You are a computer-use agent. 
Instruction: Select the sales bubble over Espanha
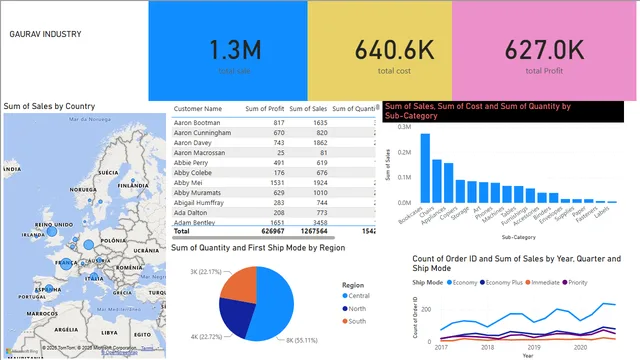(49, 289)
